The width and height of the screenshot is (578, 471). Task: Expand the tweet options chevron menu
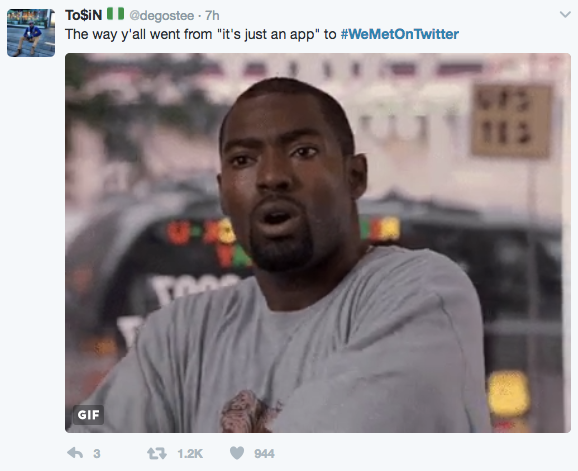pyautogui.click(x=565, y=15)
